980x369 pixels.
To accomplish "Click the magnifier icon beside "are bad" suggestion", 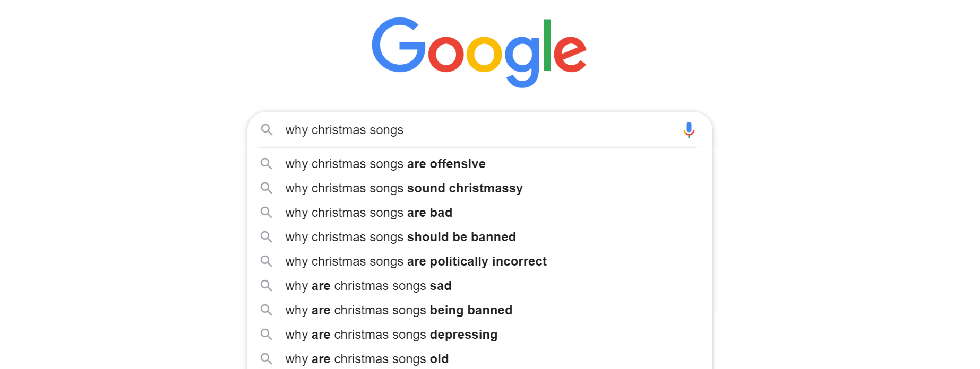I will 267,213.
